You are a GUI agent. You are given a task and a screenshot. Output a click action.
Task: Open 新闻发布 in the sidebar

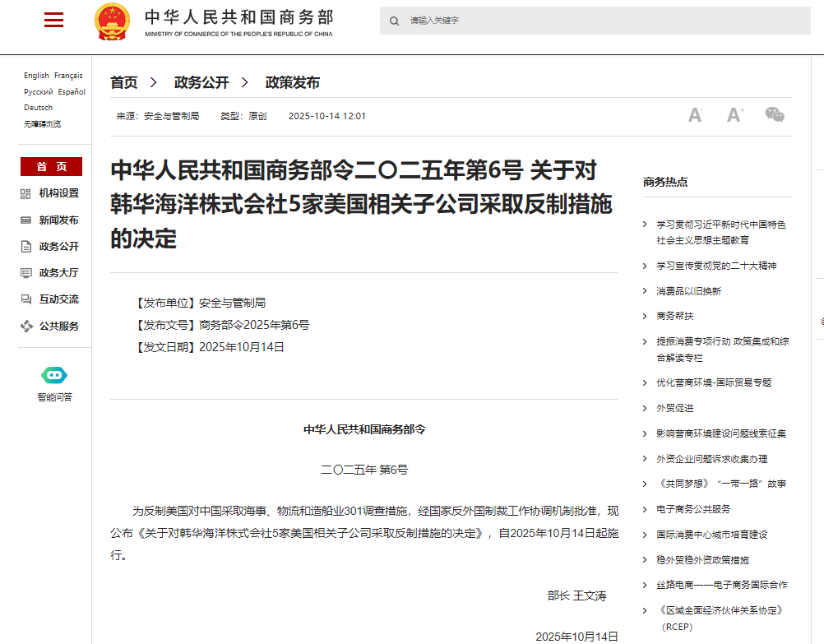58,220
